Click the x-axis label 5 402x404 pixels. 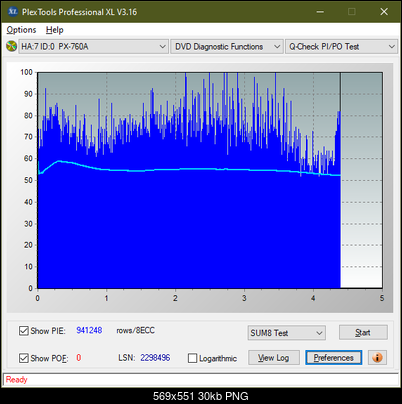pyautogui.click(x=382, y=298)
